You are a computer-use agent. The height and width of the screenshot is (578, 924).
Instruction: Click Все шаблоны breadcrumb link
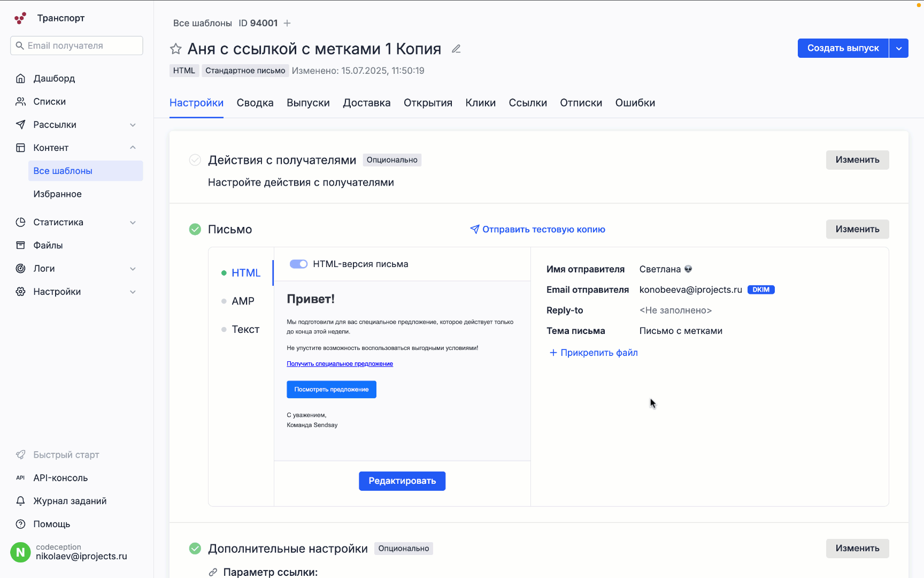point(203,23)
